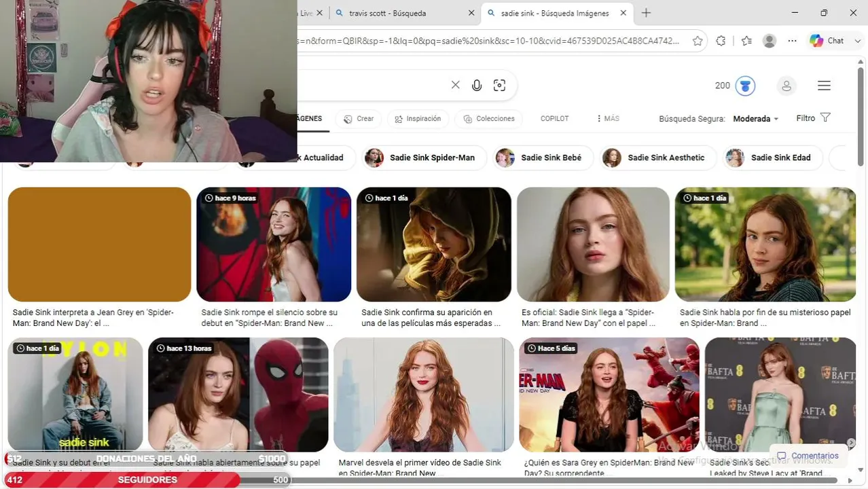Click the 200 rewards points counter

click(723, 86)
